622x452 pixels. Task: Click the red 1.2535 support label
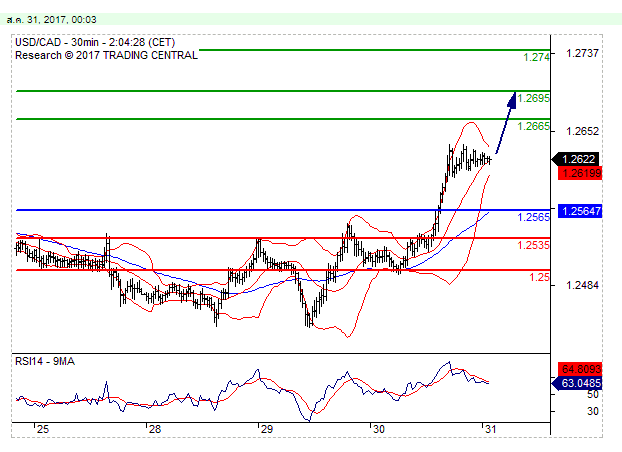[x=534, y=245]
